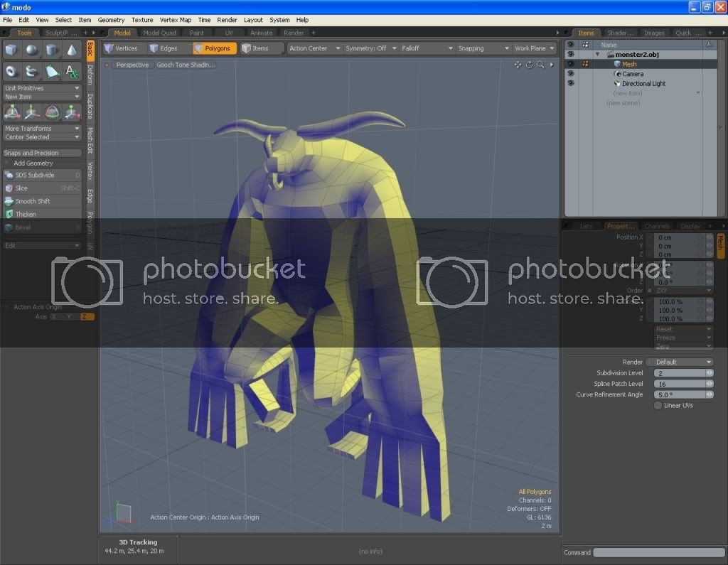The width and height of the screenshot is (728, 565).
Task: Adjust the Subdivision Level slider field
Action: coord(683,373)
